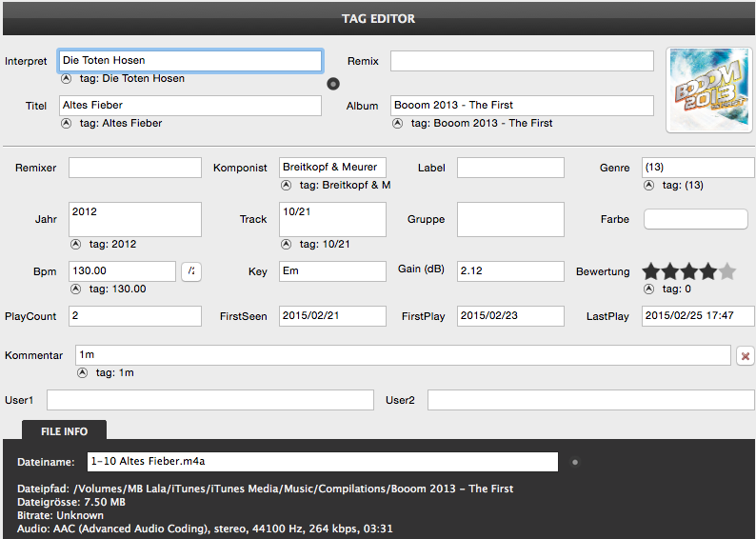Click the up-arrow icon beside Jahr tag
Viewport: 756px width, 539px height.
pos(75,245)
